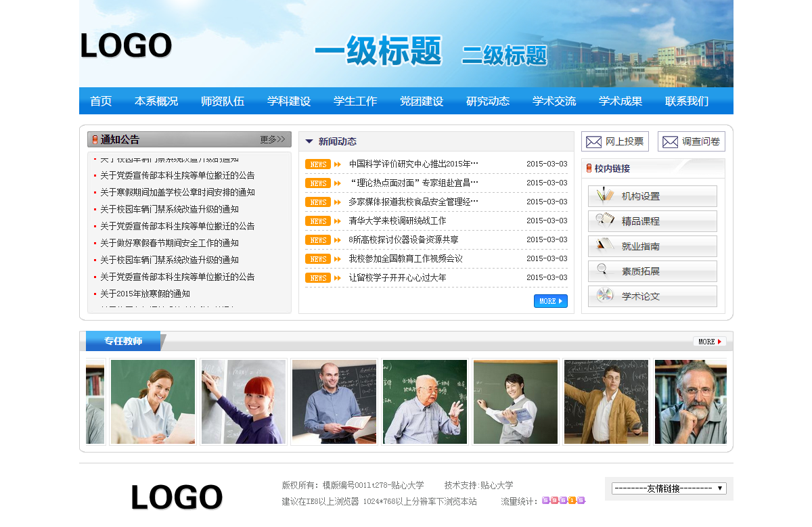Select 联系我们 in the navigation bar
This screenshot has height=527, width=812.
coord(687,101)
